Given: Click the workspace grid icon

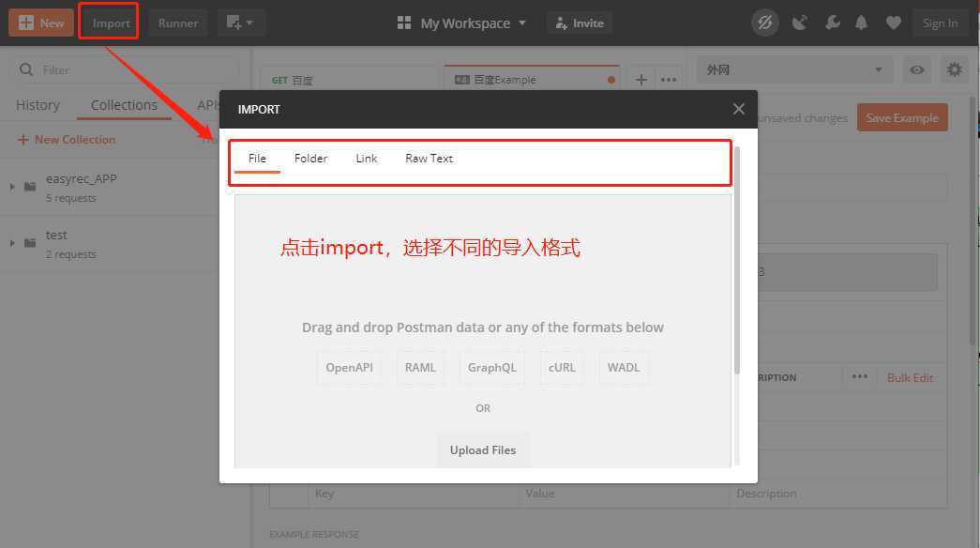Looking at the screenshot, I should pos(404,23).
